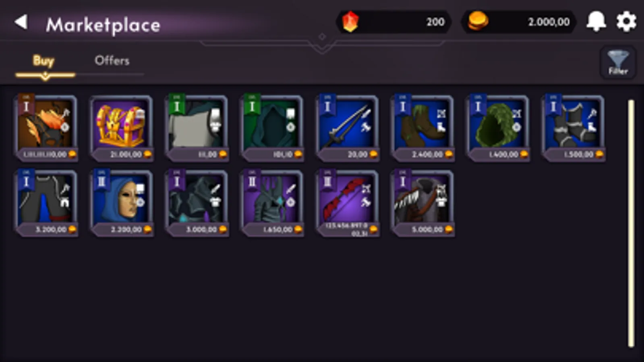Select the red bow item
Image resolution: width=644 pixels, height=362 pixels.
(x=348, y=203)
